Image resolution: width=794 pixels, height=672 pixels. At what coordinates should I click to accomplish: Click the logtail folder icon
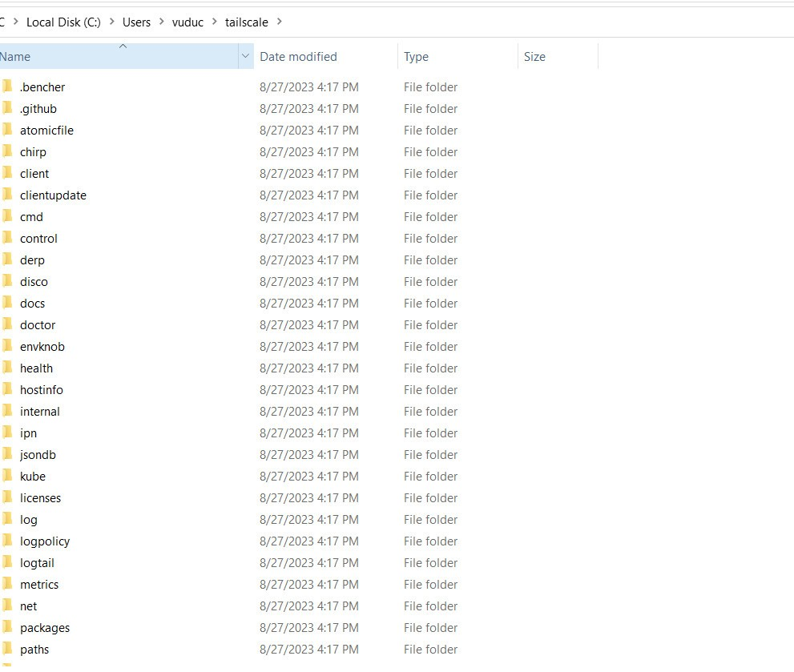tap(7, 562)
